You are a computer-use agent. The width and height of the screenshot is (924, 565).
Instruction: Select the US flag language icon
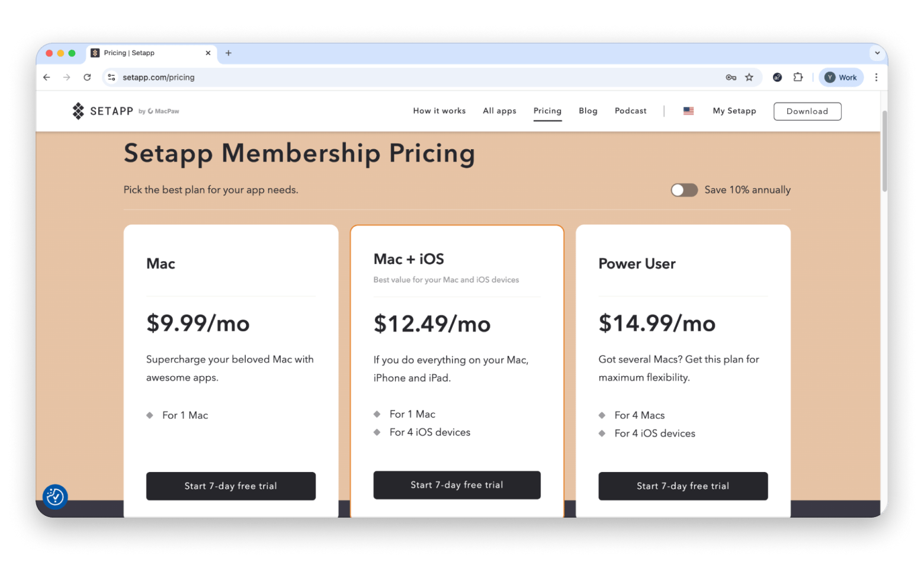pyautogui.click(x=688, y=111)
